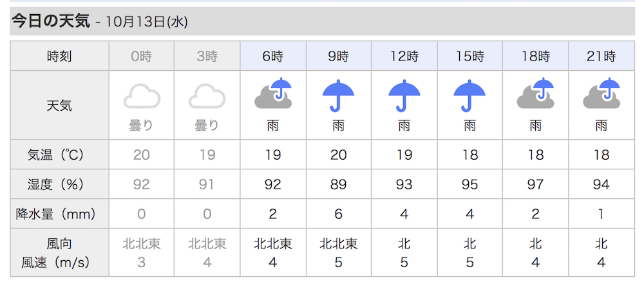Click the blue umbrella icon at 9時
This screenshot has width=644, height=282.
[x=339, y=96]
